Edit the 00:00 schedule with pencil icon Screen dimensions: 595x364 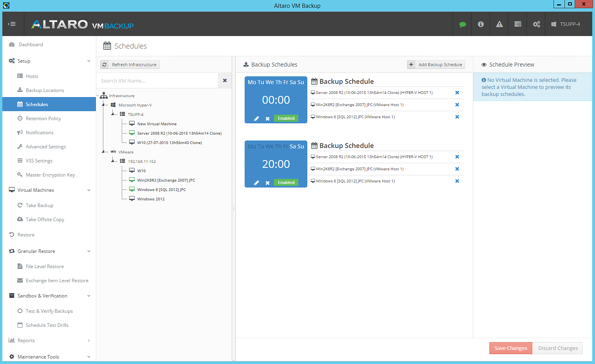[x=256, y=119]
